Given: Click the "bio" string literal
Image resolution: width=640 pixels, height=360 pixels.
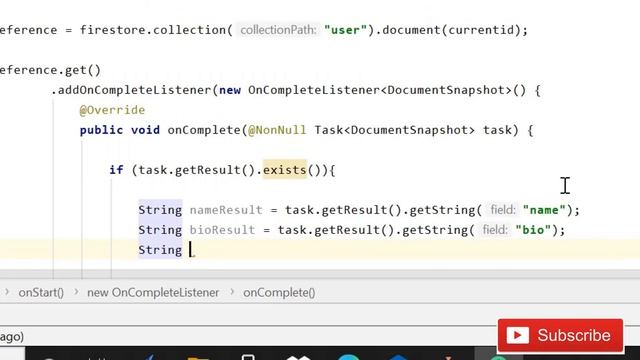Looking at the screenshot, I should pos(533,230).
